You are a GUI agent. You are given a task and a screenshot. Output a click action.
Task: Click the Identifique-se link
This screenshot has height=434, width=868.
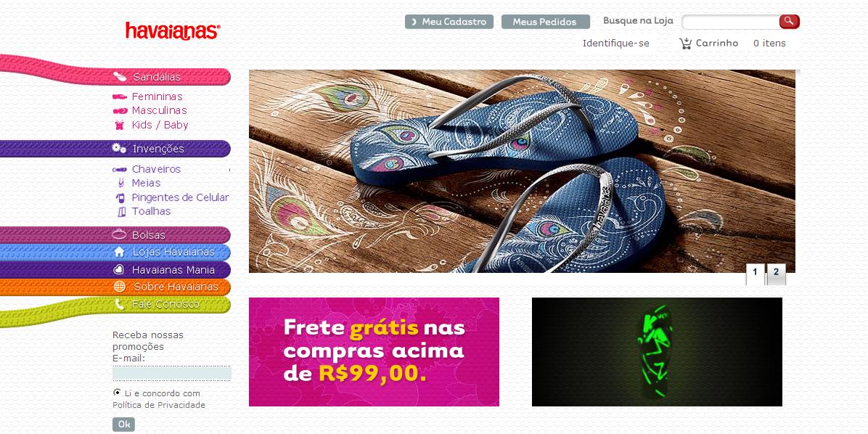[615, 43]
